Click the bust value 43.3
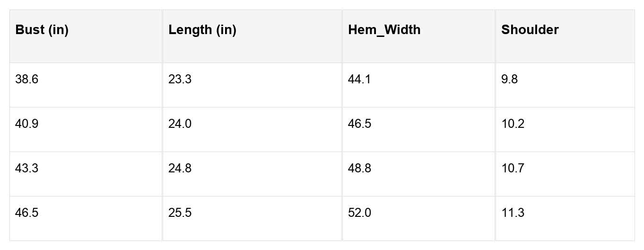This screenshot has width=644, height=250. point(27,169)
